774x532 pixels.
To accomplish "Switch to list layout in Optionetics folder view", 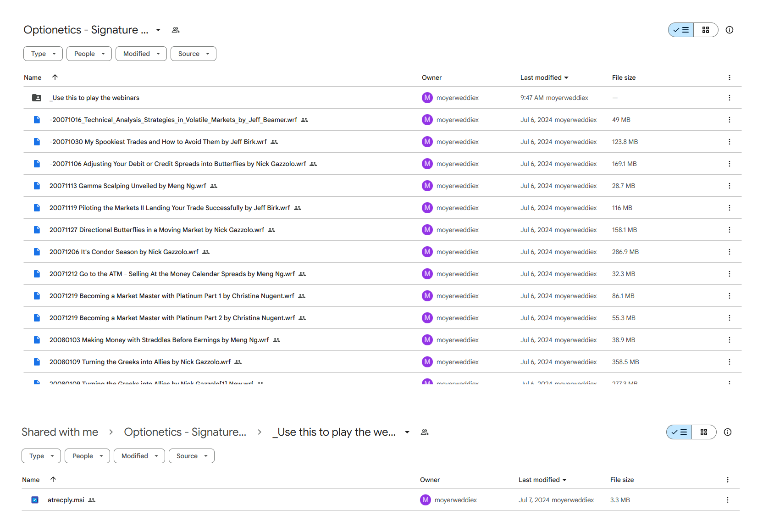I will pos(681,30).
